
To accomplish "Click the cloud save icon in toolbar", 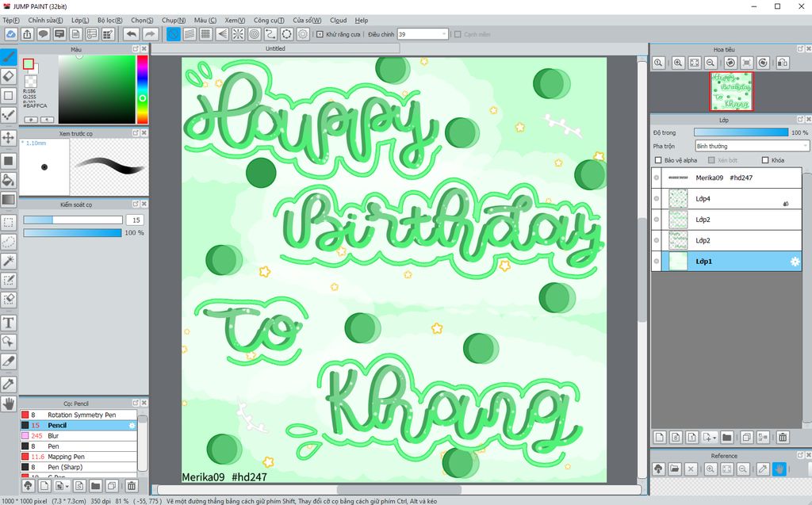I will coord(11,34).
